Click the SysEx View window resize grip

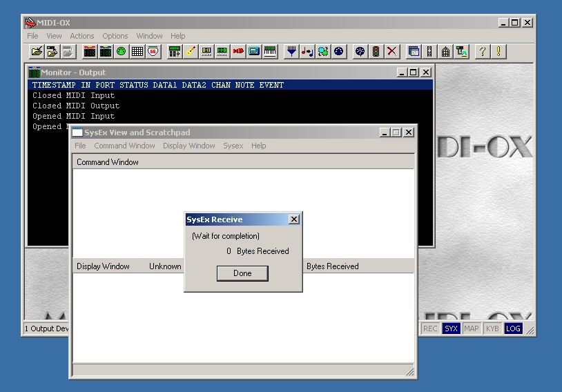click(409, 372)
